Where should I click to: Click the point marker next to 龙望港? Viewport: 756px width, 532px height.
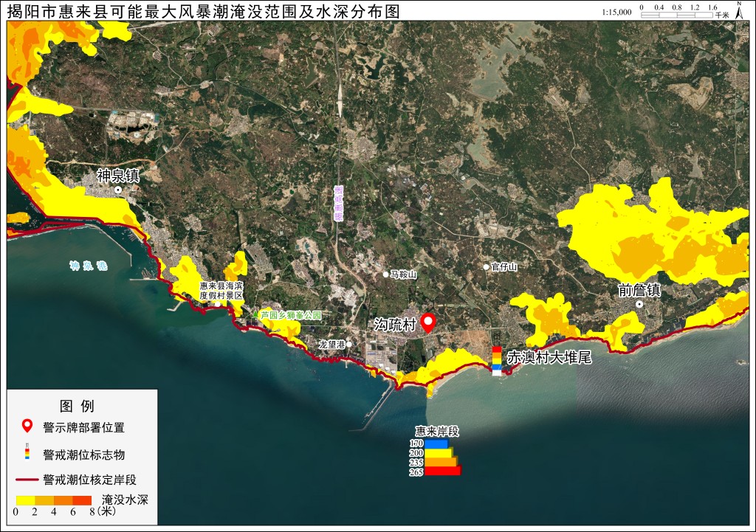pyautogui.click(x=349, y=344)
